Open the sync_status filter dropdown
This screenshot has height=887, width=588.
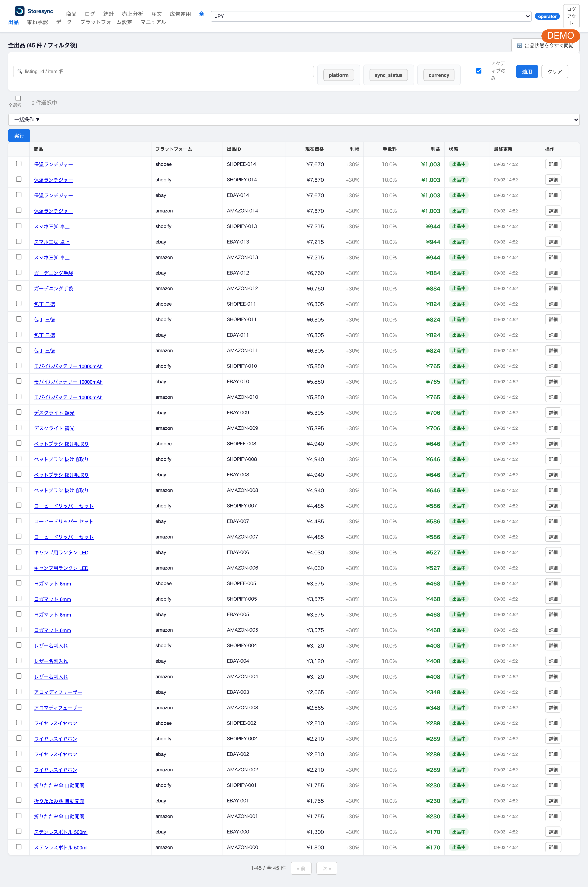(389, 75)
